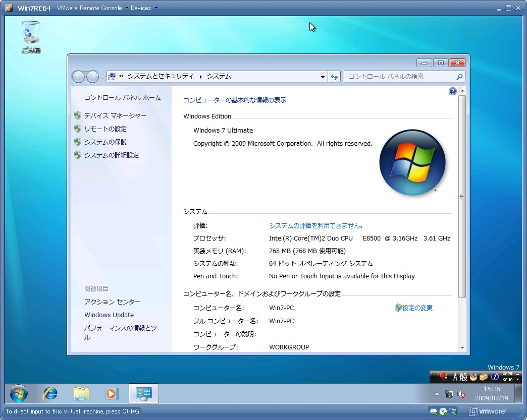The image size is (527, 420).
Task: Click the VMware hard disk status icon
Action: pos(433,411)
